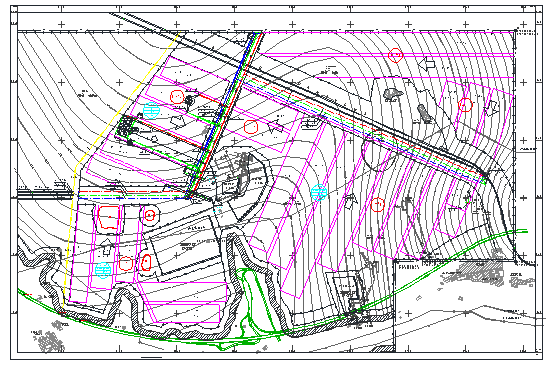Select the large black circle outline right of center
The height and width of the screenshot is (368, 560).
pos(379,153)
